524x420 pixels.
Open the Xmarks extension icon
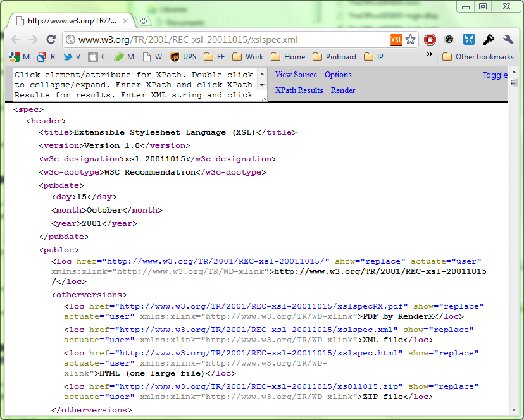[469, 39]
